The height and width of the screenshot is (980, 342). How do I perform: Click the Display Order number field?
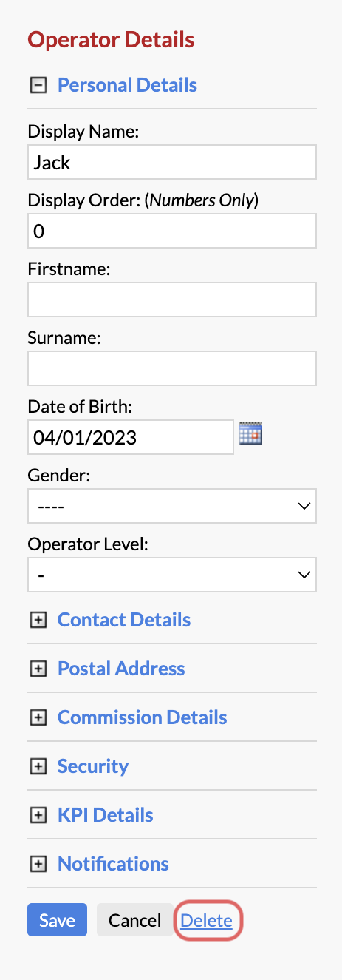(172, 231)
